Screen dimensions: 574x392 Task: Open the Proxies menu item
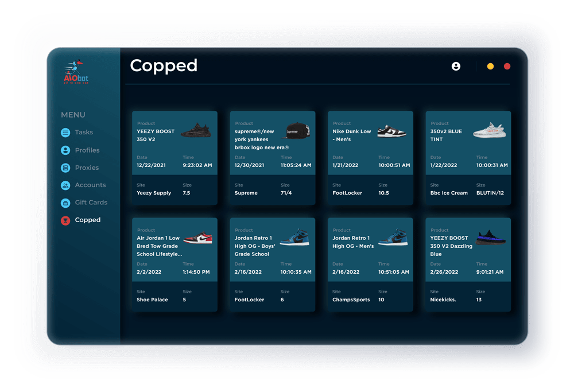(x=87, y=168)
